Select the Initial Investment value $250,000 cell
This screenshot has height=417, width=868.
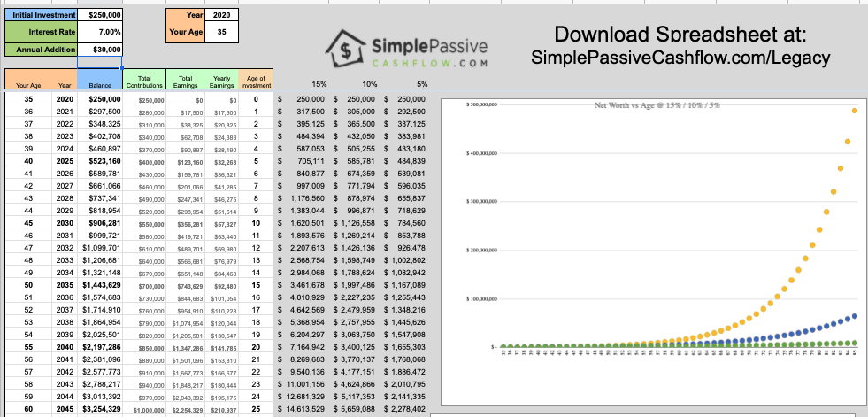[100, 15]
